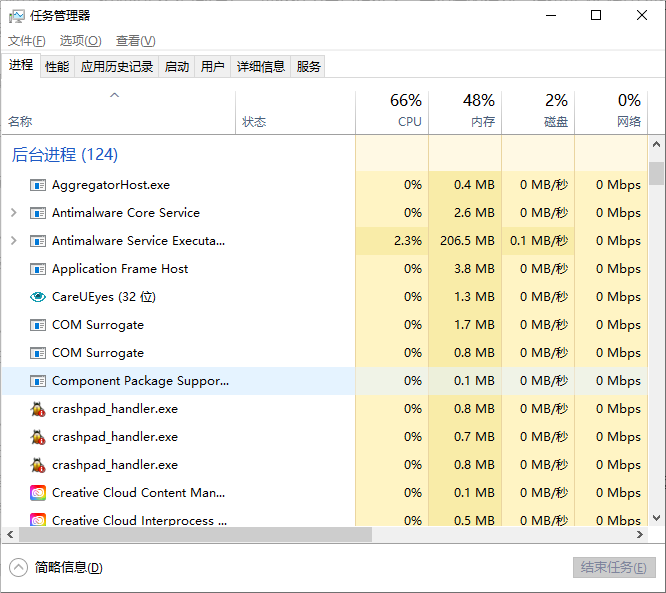Click the 0.1 MB/秒 disk value
This screenshot has width=666, height=593.
click(539, 241)
